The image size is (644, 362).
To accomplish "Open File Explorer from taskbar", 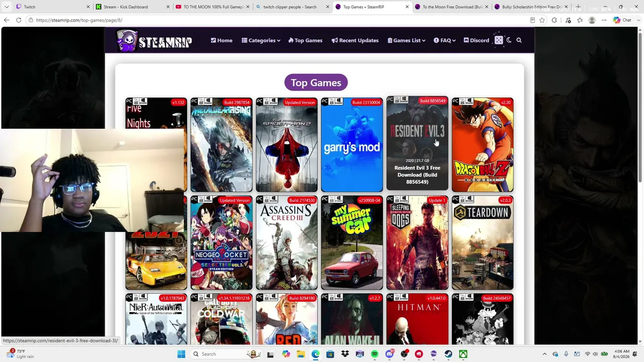I will pos(301,354).
